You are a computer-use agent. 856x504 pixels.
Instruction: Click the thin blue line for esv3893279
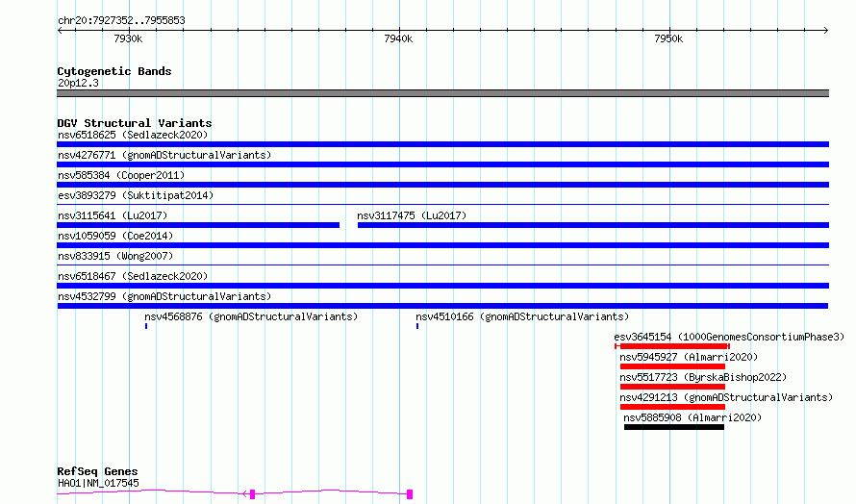(x=442, y=205)
